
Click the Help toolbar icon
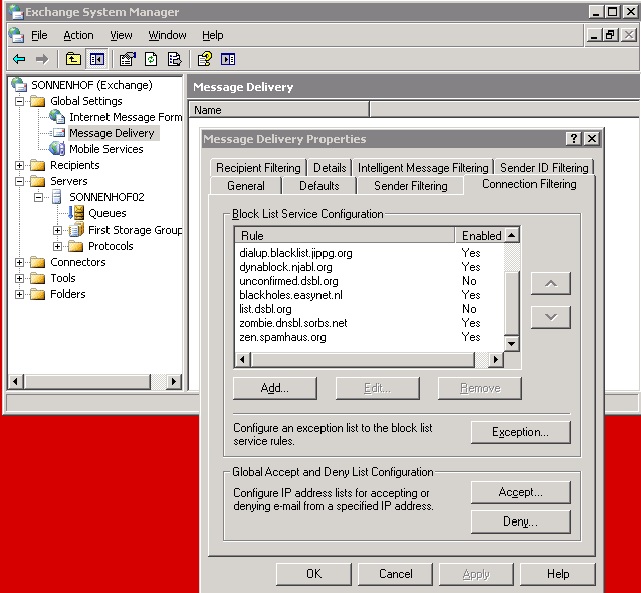click(205, 59)
